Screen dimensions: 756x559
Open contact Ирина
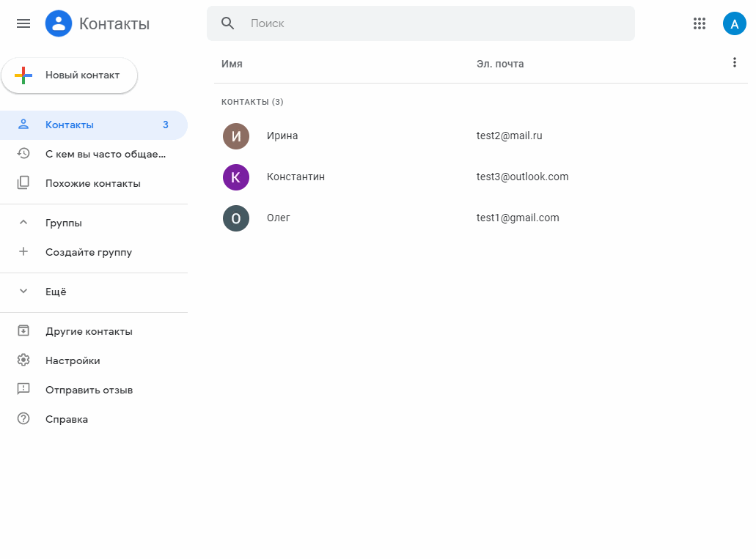coord(282,136)
